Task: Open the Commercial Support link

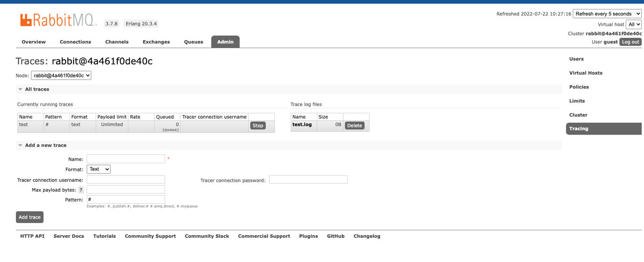Action: (x=264, y=236)
